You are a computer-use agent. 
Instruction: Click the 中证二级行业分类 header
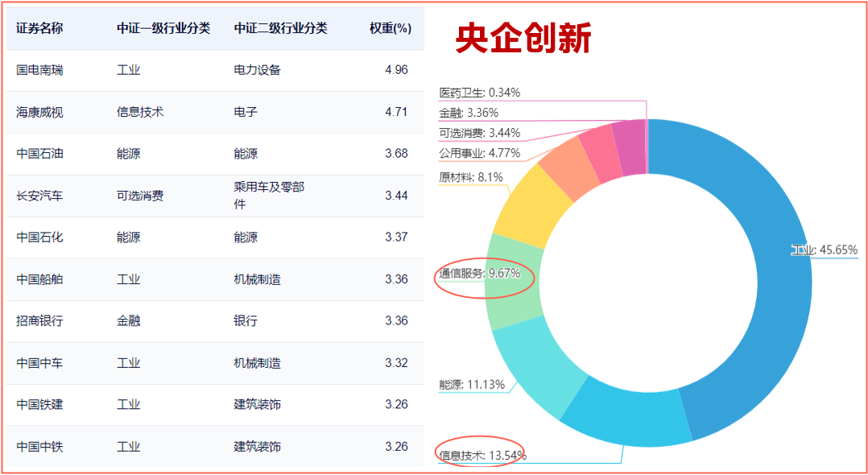pyautogui.click(x=281, y=28)
